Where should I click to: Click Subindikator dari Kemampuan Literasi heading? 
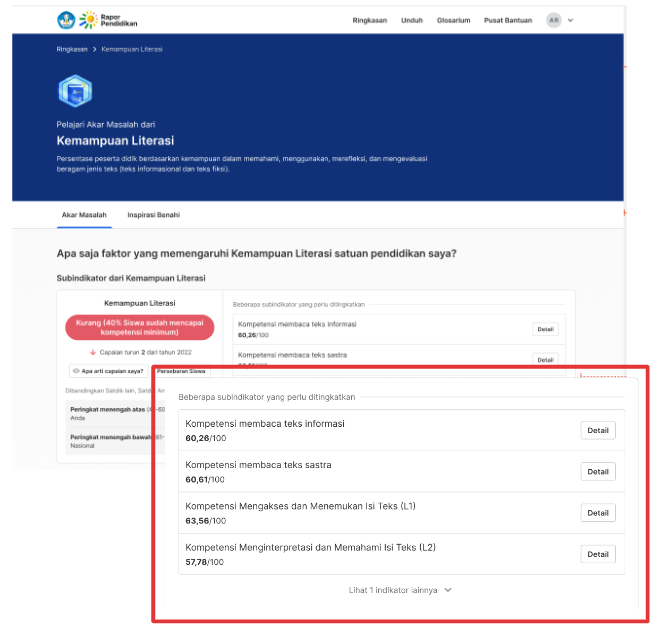point(131,278)
